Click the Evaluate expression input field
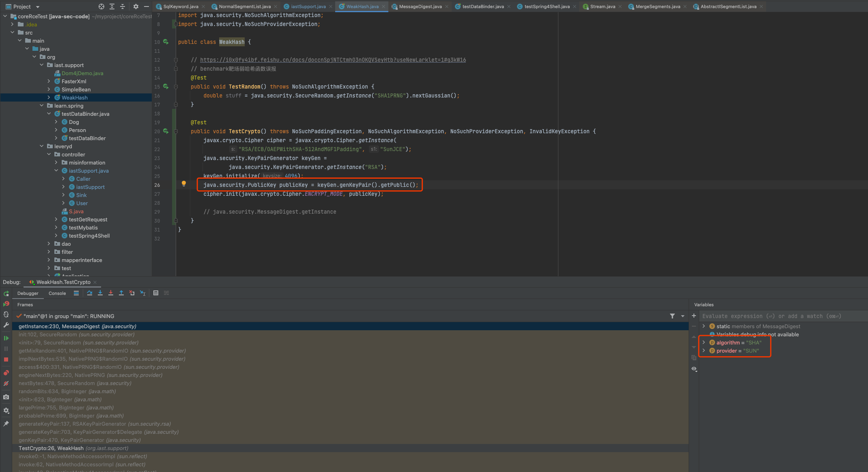The width and height of the screenshot is (868, 472). click(771, 316)
